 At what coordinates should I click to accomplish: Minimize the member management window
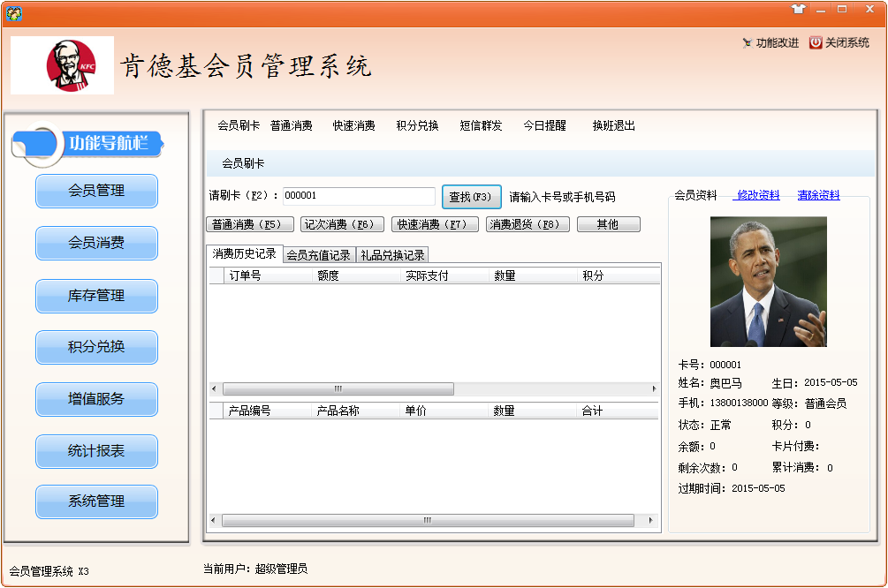[x=821, y=10]
